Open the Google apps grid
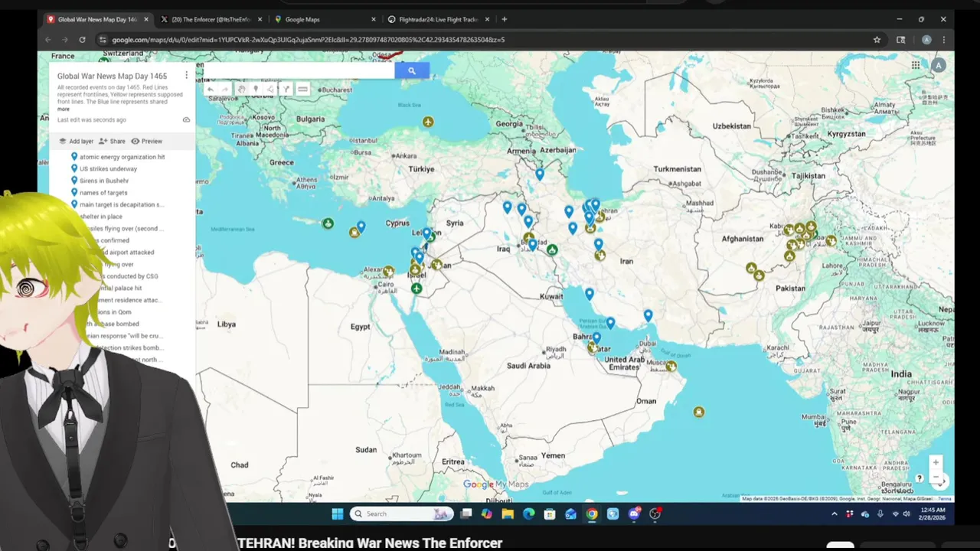The height and width of the screenshot is (551, 980). [x=916, y=65]
